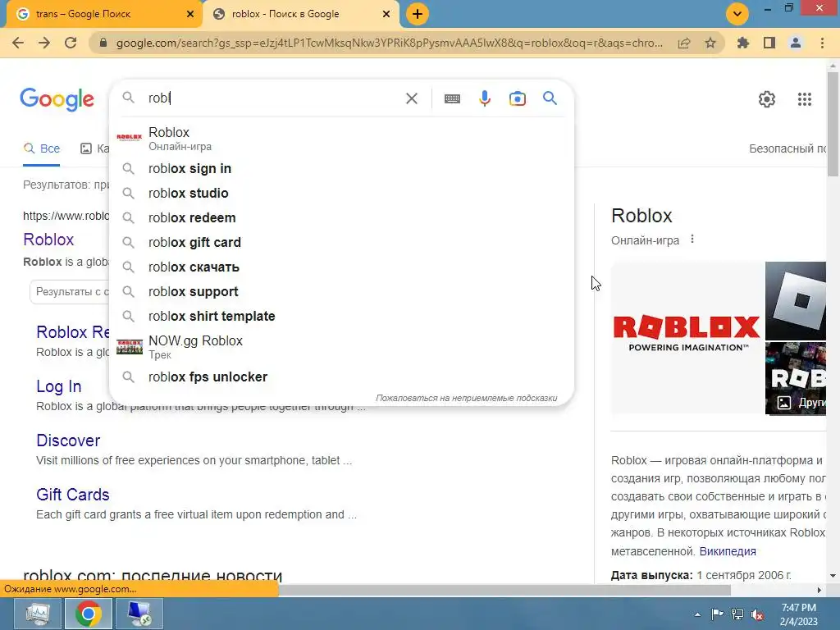The width and height of the screenshot is (840, 630).
Task: View the grey Roblox tilted-square logo thumbnail
Action: pos(796,300)
